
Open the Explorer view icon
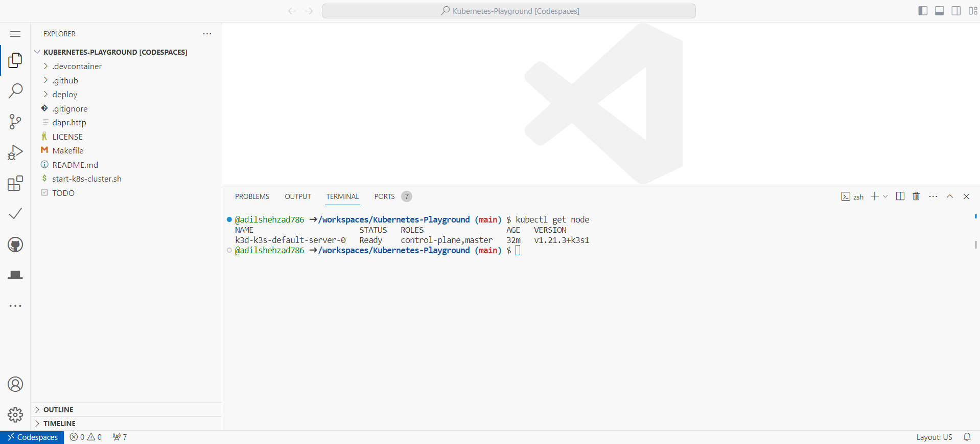[15, 60]
